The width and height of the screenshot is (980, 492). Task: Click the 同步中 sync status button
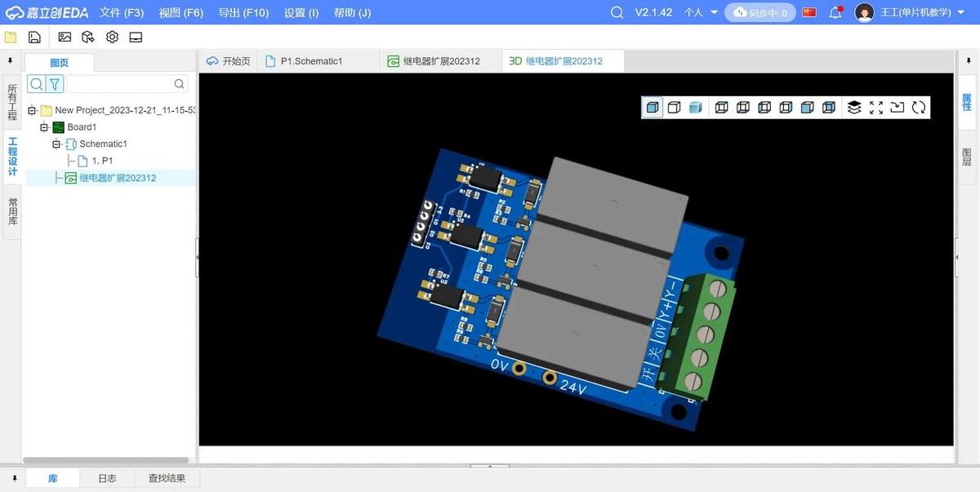pyautogui.click(x=759, y=12)
